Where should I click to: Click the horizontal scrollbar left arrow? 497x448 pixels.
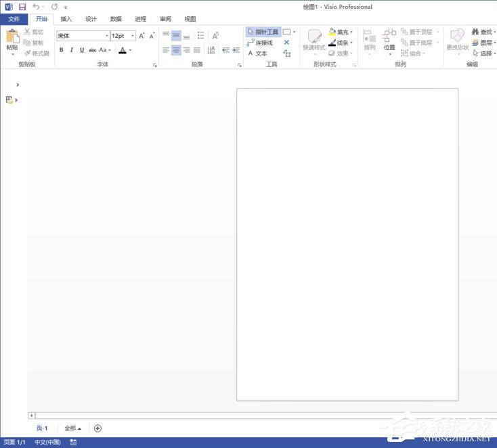pos(31,415)
